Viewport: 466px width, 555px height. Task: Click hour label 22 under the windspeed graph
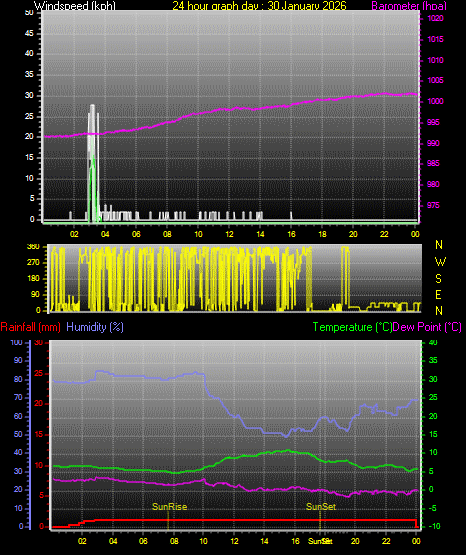tap(384, 234)
